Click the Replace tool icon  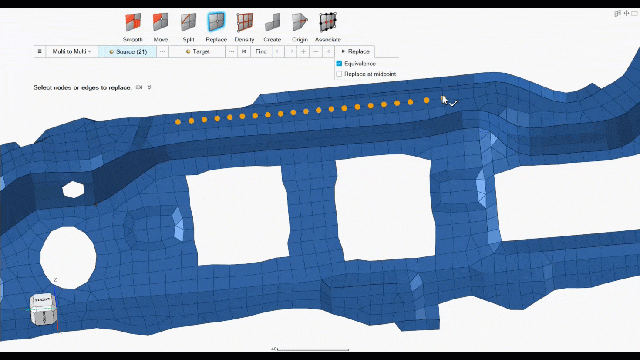216,22
